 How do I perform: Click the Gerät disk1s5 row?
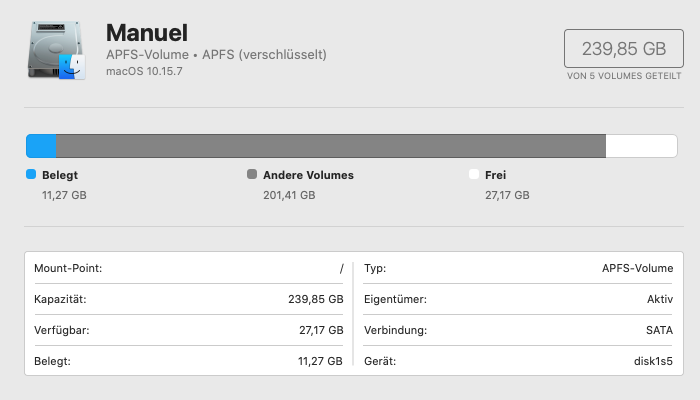point(518,360)
